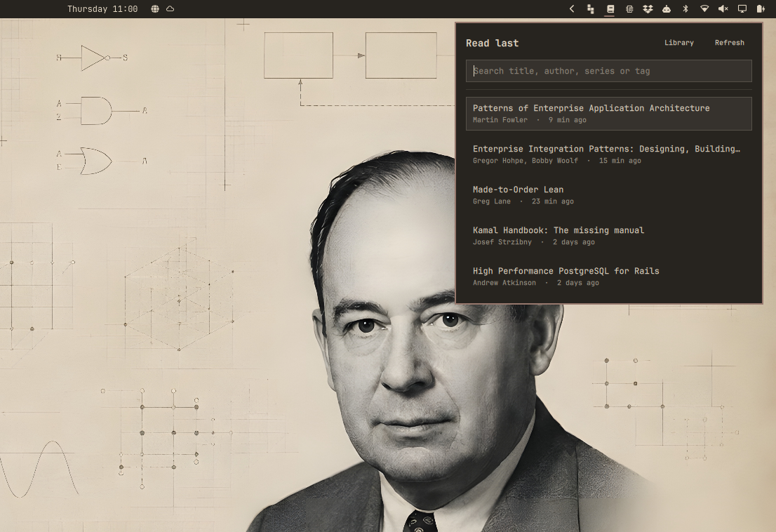Click the tray collapse chevron arrow
The width and height of the screenshot is (776, 532).
click(572, 9)
